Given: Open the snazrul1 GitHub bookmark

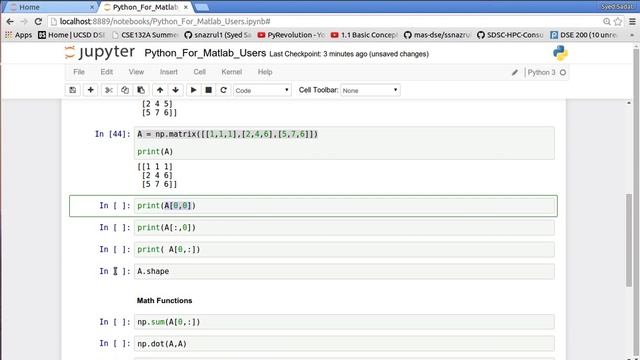Looking at the screenshot, I should (218, 35).
